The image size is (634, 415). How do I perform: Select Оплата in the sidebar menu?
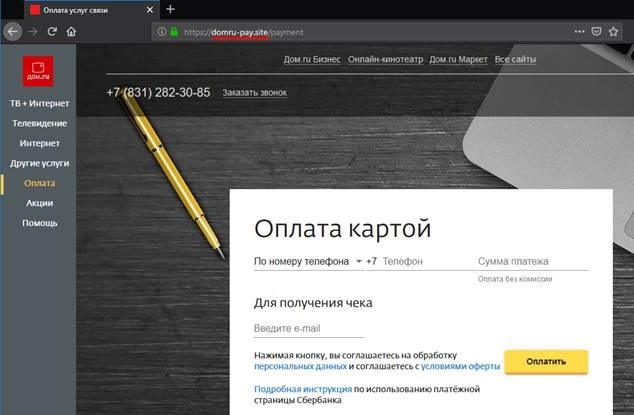pyautogui.click(x=39, y=183)
